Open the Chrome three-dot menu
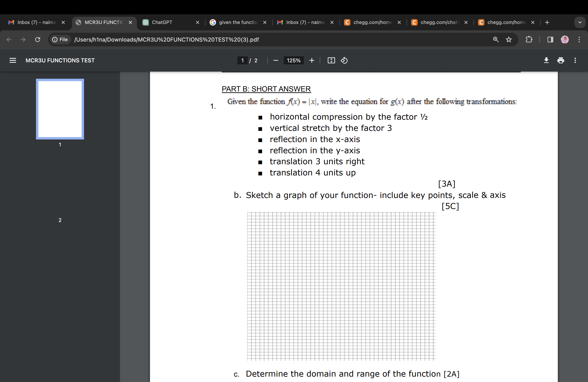Viewport: 588px width, 382px height. (579, 40)
